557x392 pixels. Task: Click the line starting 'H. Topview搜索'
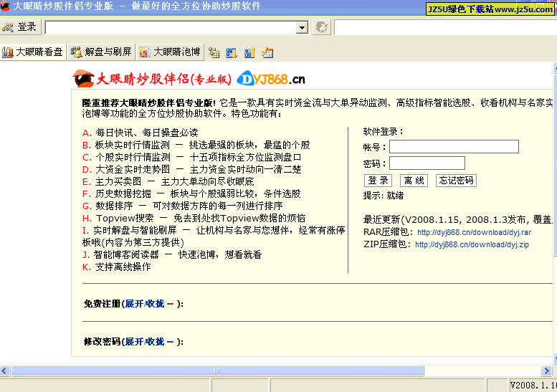click(x=194, y=218)
